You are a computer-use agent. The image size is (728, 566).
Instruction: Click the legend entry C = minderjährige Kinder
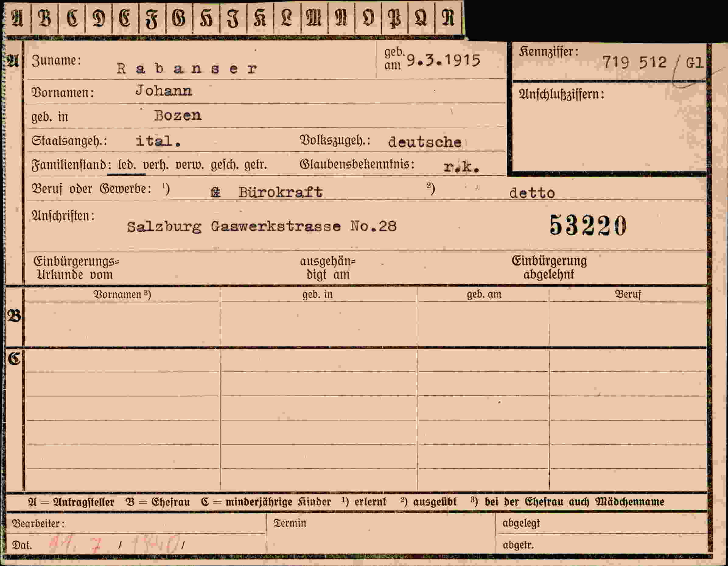[x=266, y=502]
